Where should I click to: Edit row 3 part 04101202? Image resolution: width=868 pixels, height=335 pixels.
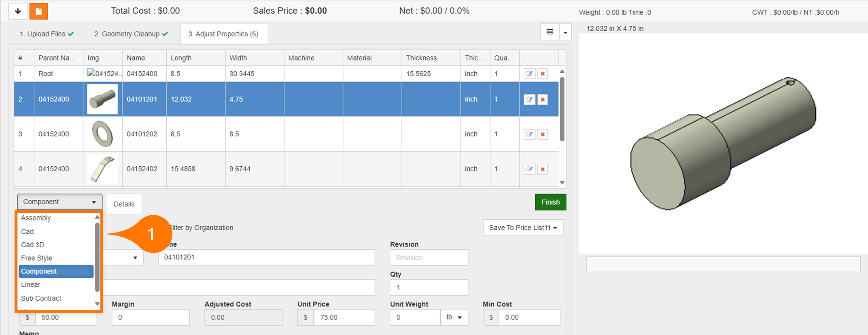point(529,134)
